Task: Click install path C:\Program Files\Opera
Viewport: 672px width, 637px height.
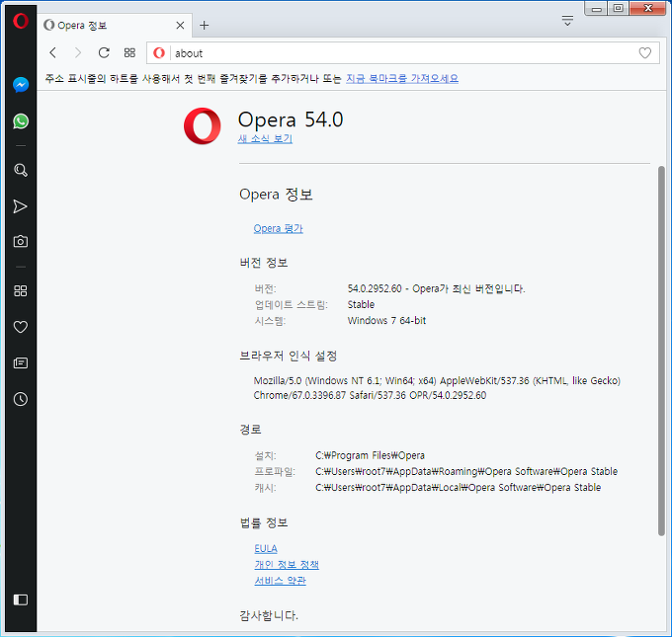Action: (x=370, y=455)
